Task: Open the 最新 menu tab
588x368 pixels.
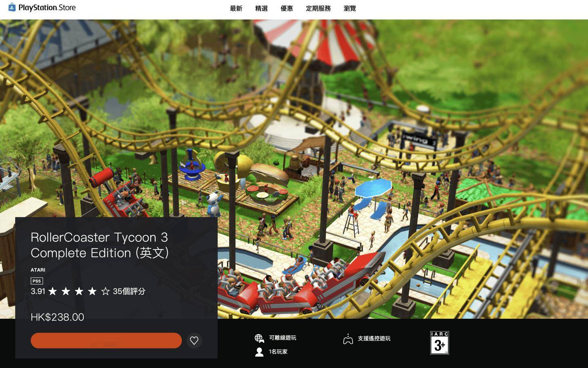Action: click(x=236, y=8)
